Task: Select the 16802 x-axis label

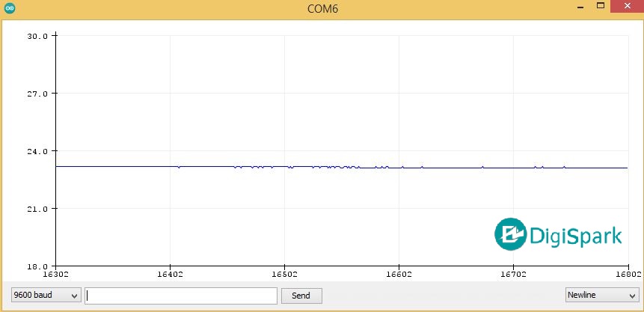Action: tap(627, 275)
